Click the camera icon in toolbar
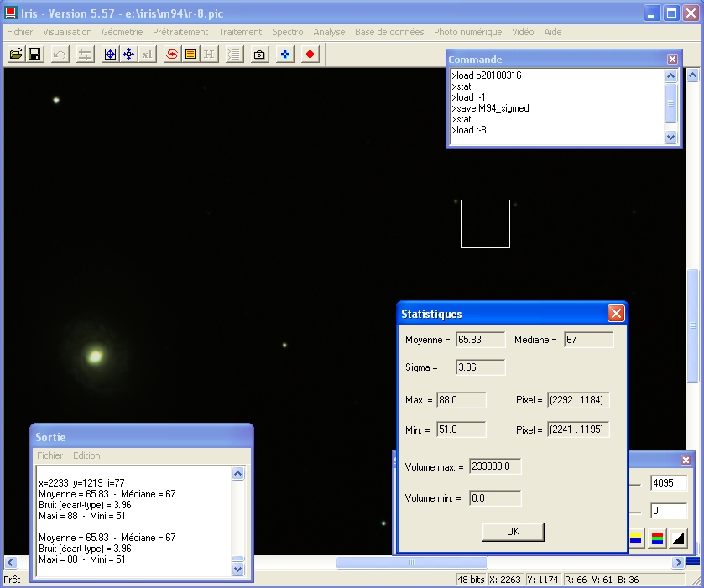 (x=260, y=54)
